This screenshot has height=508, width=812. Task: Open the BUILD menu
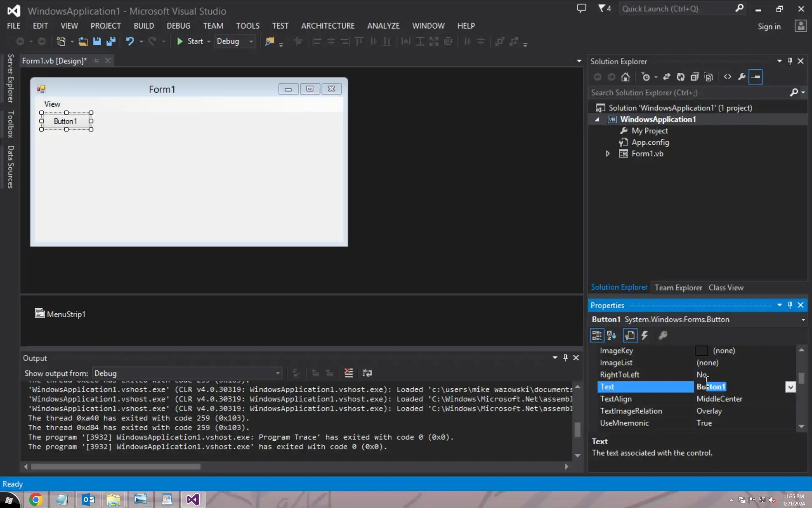coord(144,26)
